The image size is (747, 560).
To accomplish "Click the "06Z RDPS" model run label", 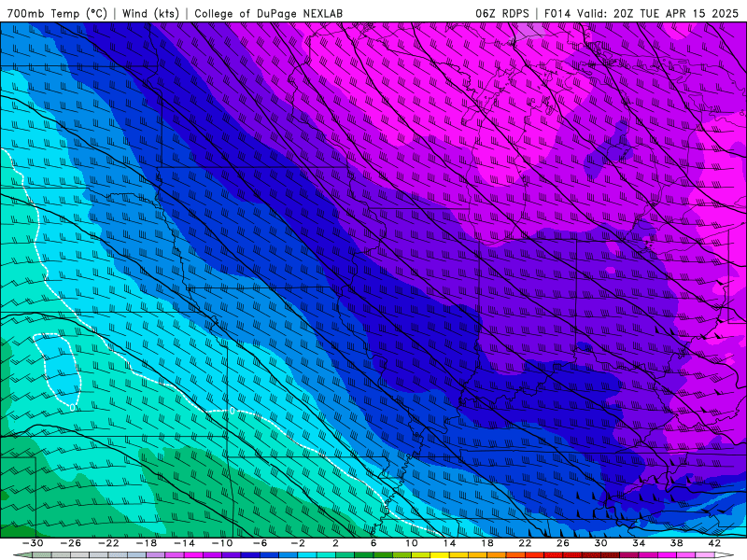I will 502,13.
